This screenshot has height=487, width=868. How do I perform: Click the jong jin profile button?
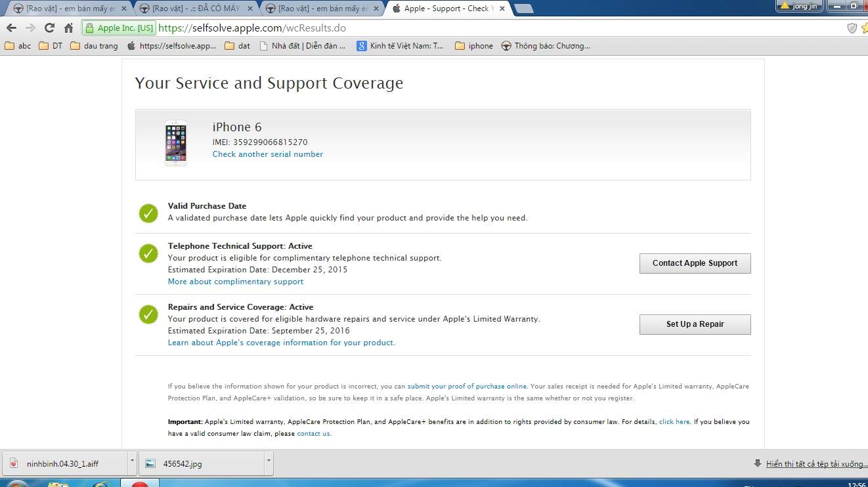click(x=799, y=6)
